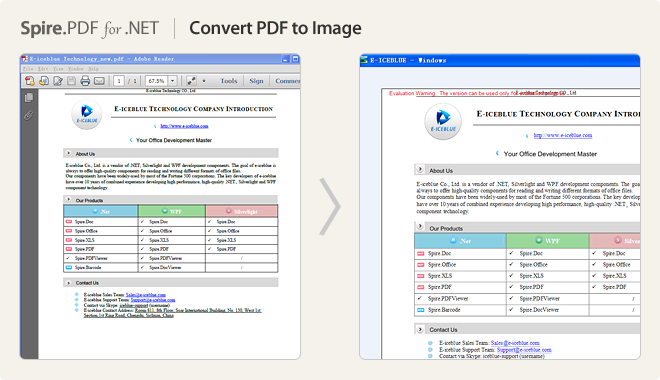Click the 67.5% zoom value field

click(157, 81)
